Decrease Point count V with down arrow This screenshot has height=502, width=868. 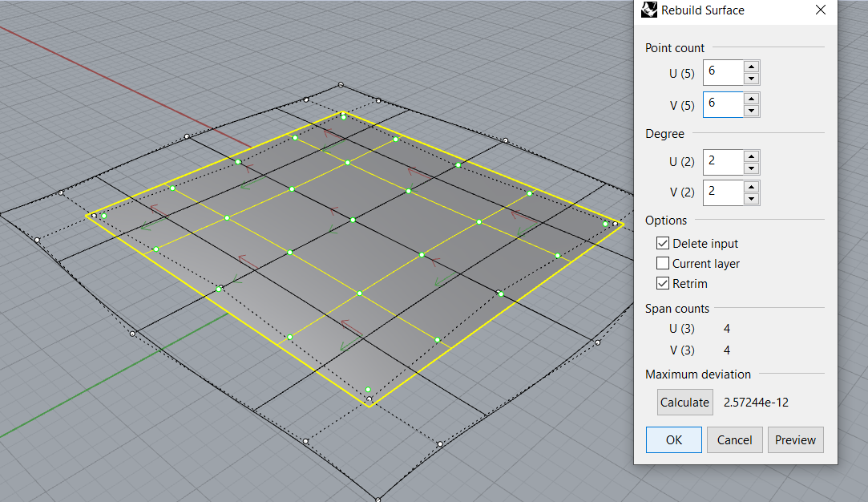[x=751, y=111]
